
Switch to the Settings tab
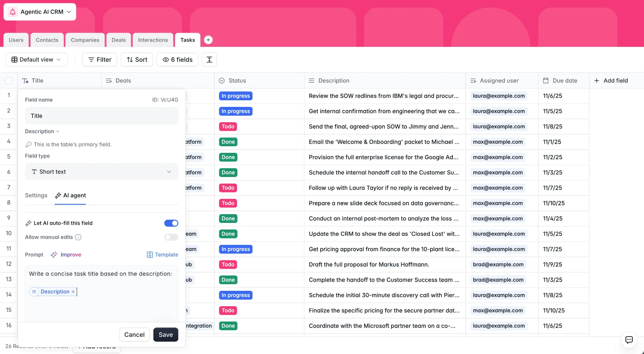tap(36, 195)
